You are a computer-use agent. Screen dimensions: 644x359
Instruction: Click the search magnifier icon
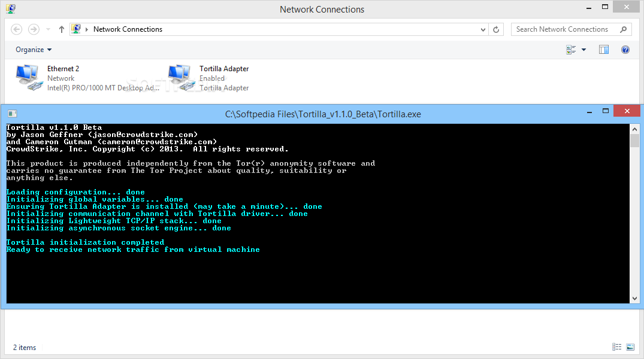pos(624,29)
